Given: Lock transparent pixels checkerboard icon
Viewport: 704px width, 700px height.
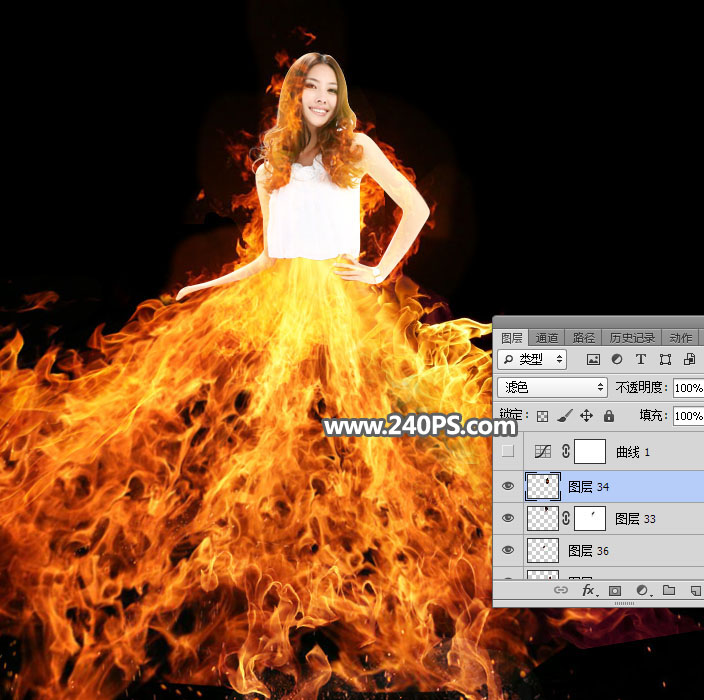Looking at the screenshot, I should pos(542,416).
